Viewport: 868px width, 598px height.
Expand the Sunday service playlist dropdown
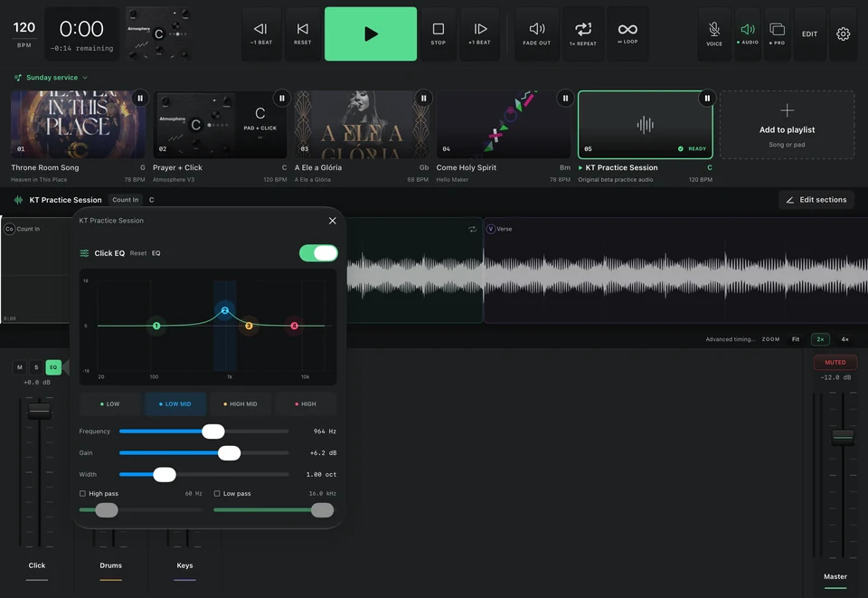51,78
